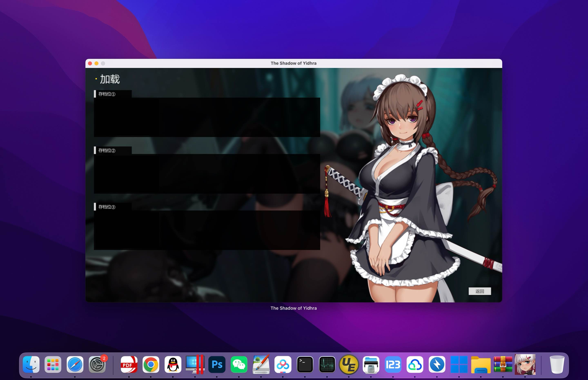Open the anime girl game icon in dock
The width and height of the screenshot is (588, 380).
tap(525, 364)
